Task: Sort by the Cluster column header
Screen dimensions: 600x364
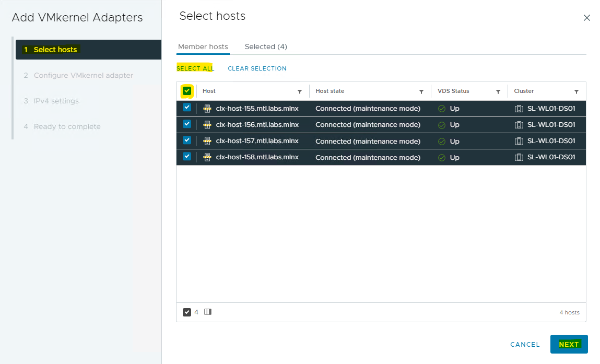Action: tap(524, 91)
